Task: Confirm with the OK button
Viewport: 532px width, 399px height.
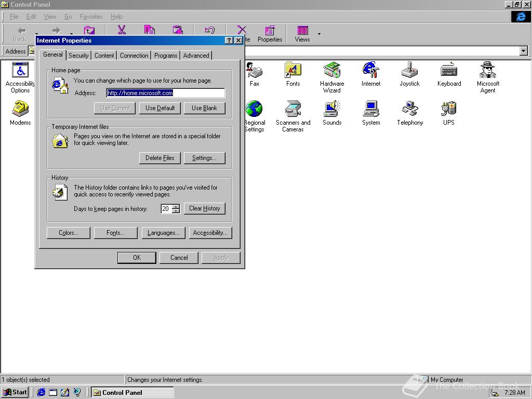Action: (x=137, y=258)
